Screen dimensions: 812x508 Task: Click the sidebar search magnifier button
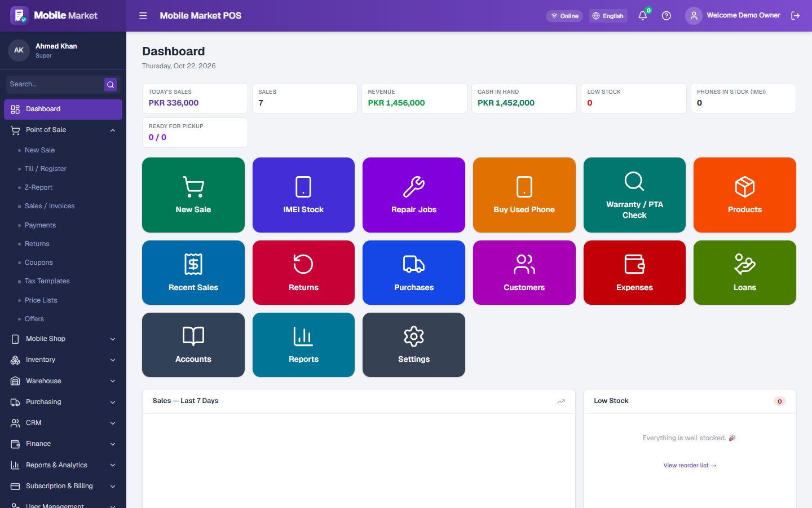(111, 85)
